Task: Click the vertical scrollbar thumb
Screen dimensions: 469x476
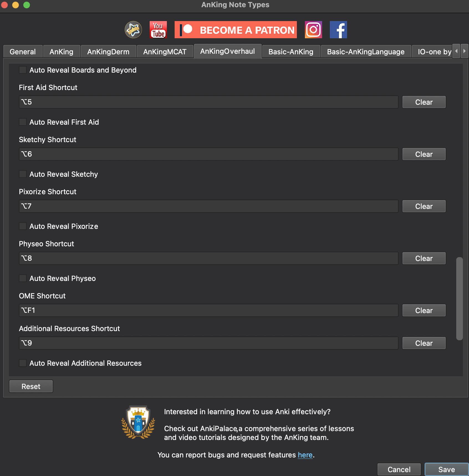Action: 460,299
